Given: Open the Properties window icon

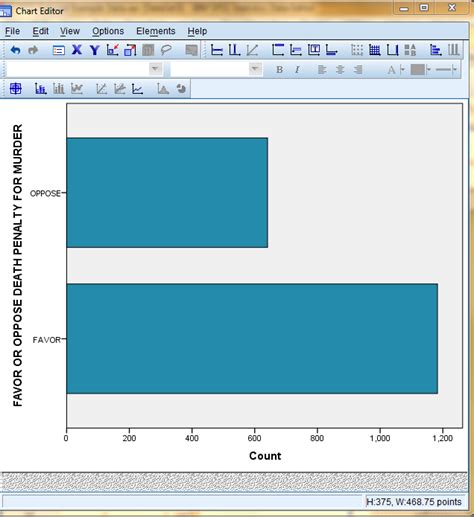Looking at the screenshot, I should click(59, 50).
